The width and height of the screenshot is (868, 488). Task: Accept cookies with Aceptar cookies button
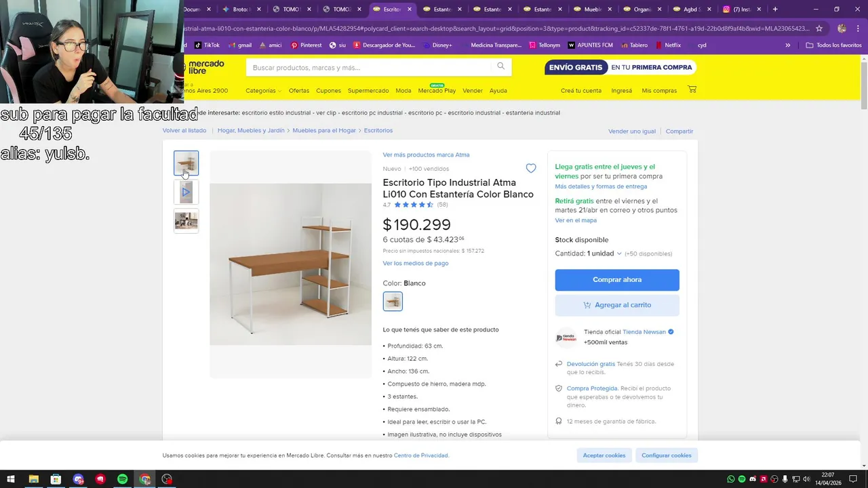(604, 455)
